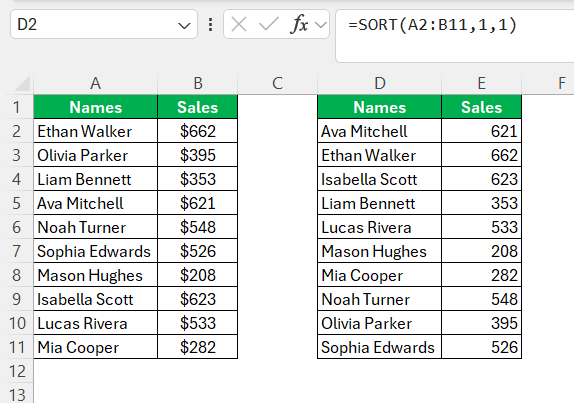Select the $623 sales cell
The width and height of the screenshot is (574, 403).
click(198, 299)
